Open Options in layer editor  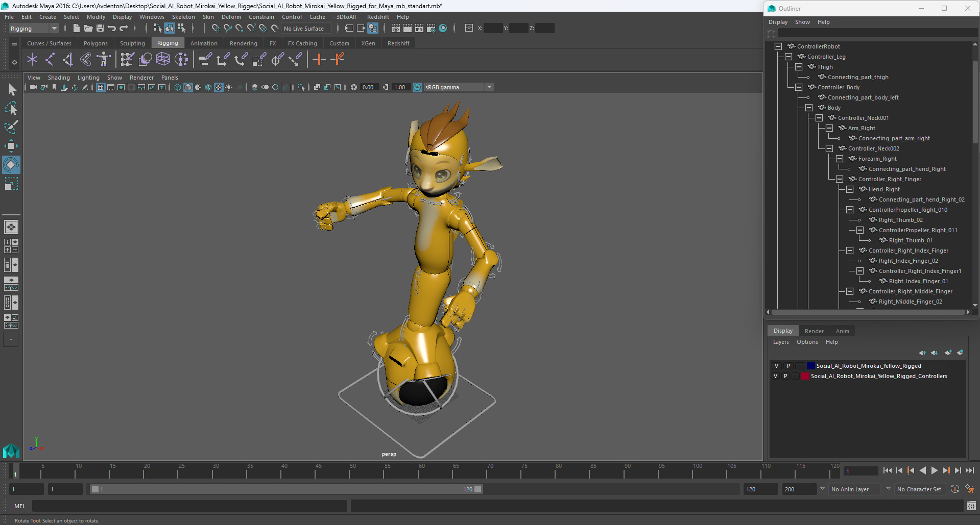point(807,342)
